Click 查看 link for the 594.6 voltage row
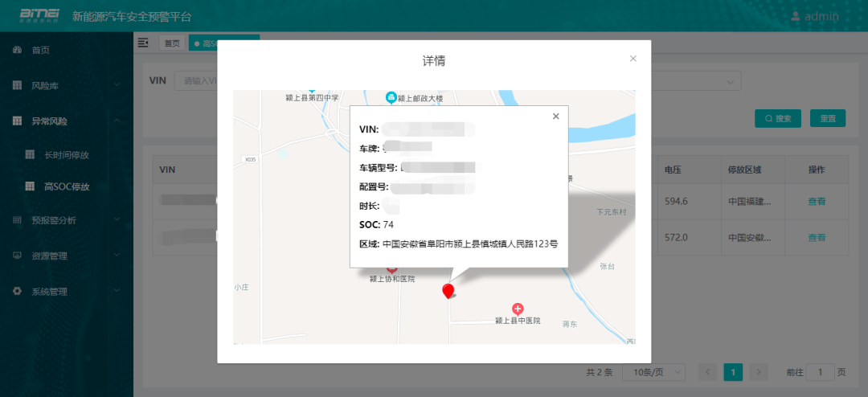The image size is (868, 397). click(x=817, y=202)
